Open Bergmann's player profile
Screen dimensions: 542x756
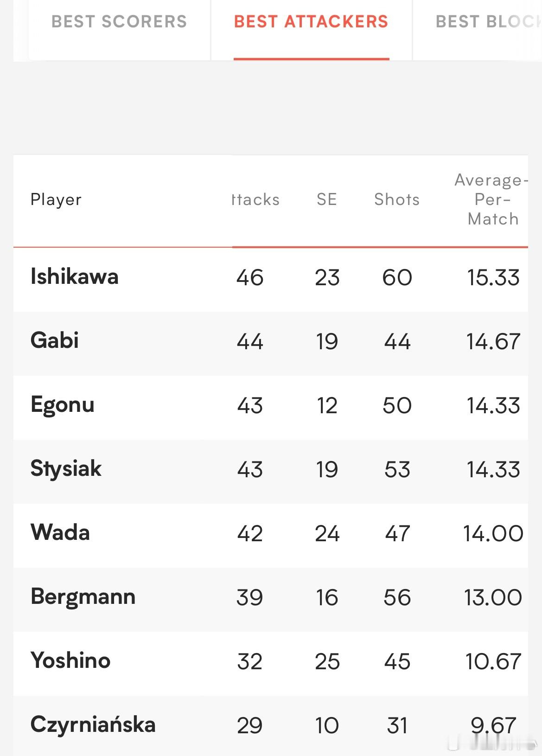pos(83,597)
